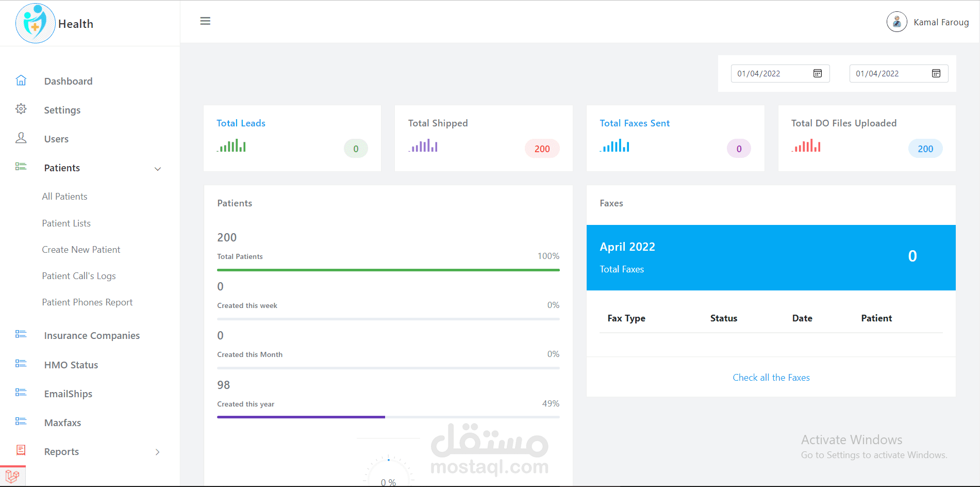Click the Patient column header
The height and width of the screenshot is (487, 980).
click(x=876, y=318)
